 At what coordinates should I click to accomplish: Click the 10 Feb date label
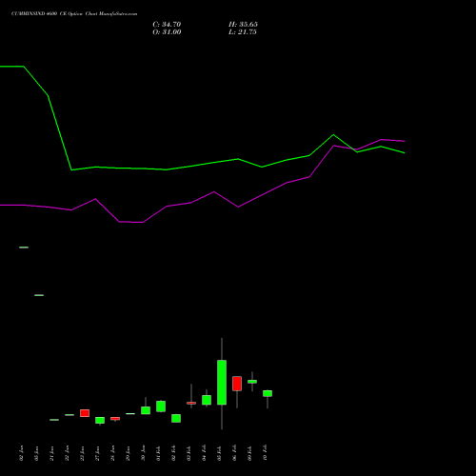tap(265, 453)
